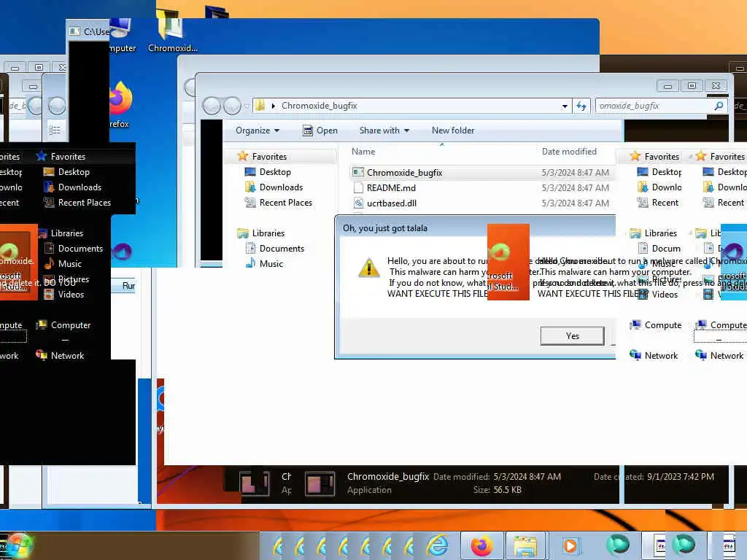The height and width of the screenshot is (560, 747).
Task: Click the Network icon in the dark left pane
Action: 42,355
